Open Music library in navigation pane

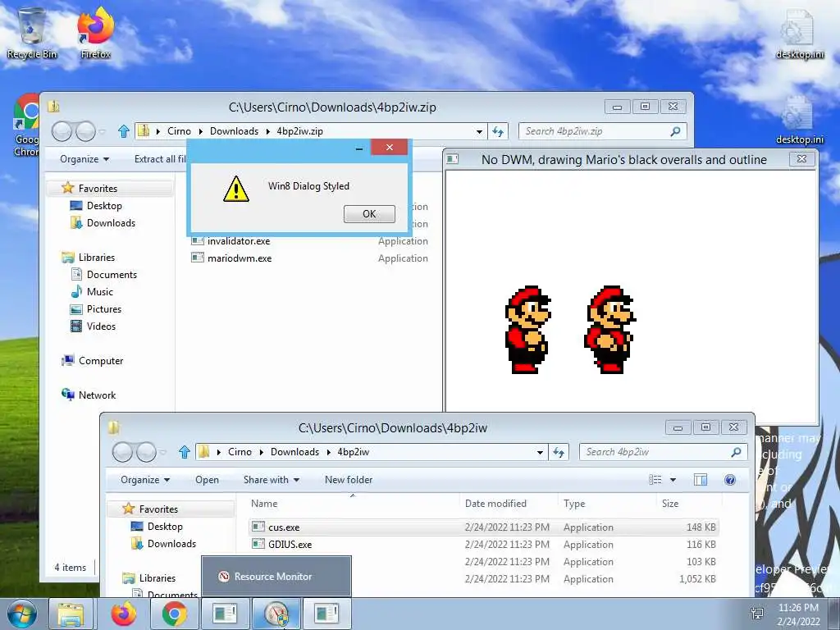coord(92,292)
